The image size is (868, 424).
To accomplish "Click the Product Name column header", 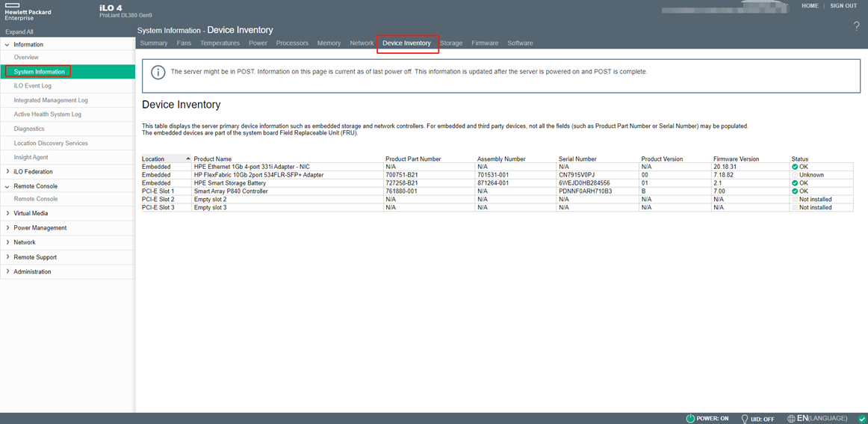I will click(213, 159).
